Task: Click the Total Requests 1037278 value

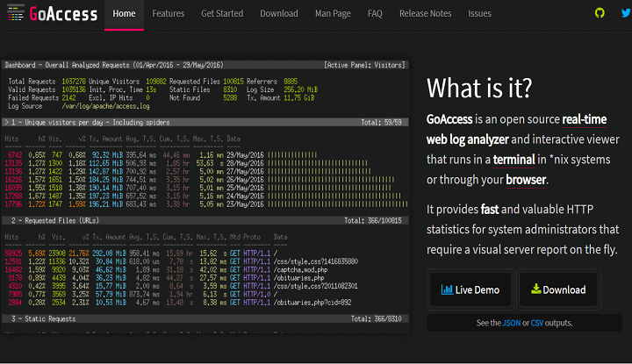Action: [x=74, y=82]
